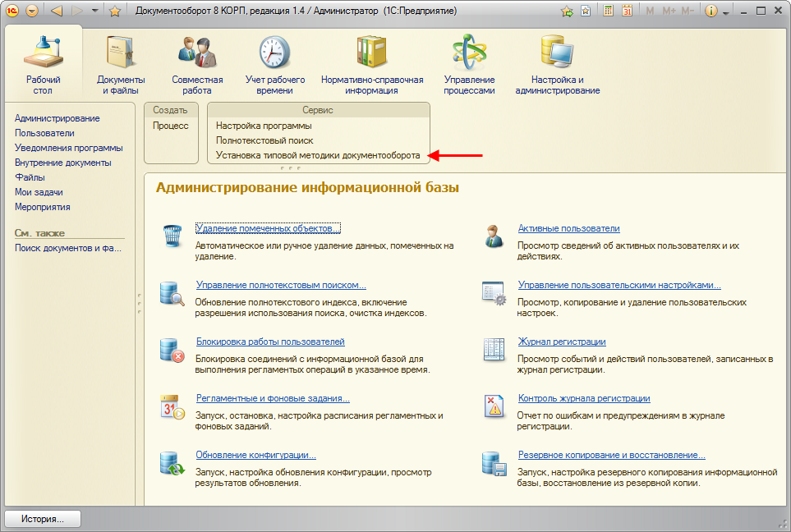Create a new Процесс
This screenshot has width=791, height=532.
pyautogui.click(x=171, y=126)
